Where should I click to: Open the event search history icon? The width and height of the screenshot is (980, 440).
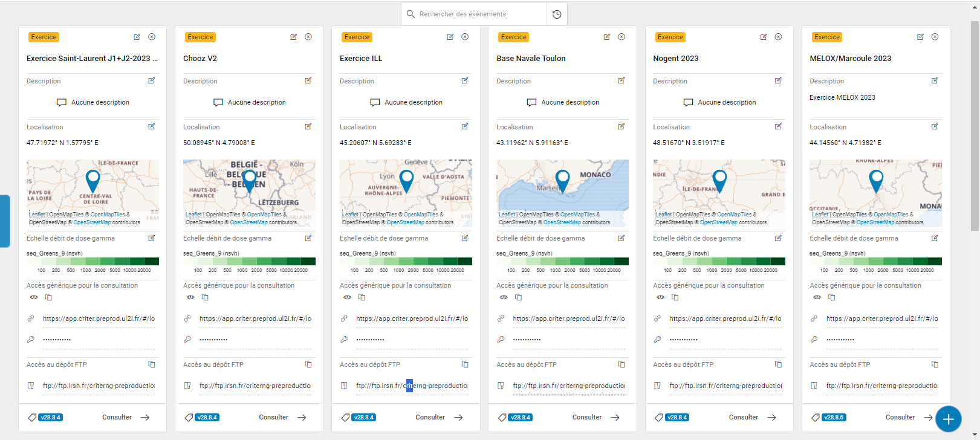tap(557, 14)
